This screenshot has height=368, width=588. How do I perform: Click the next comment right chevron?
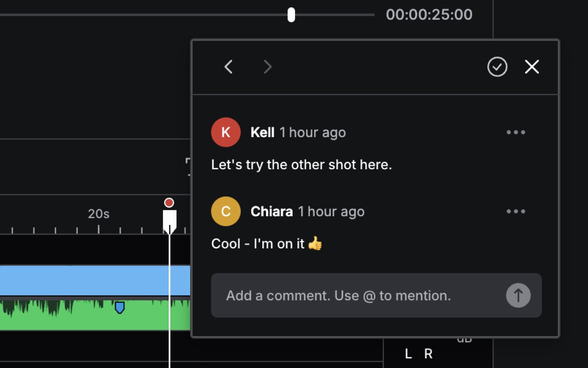[268, 67]
